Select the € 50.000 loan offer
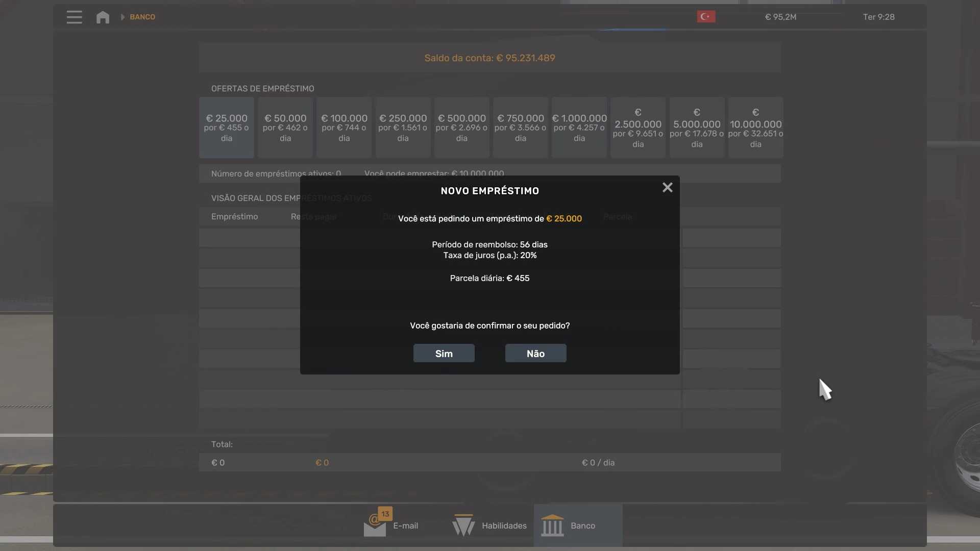This screenshot has height=551, width=980. 285,128
